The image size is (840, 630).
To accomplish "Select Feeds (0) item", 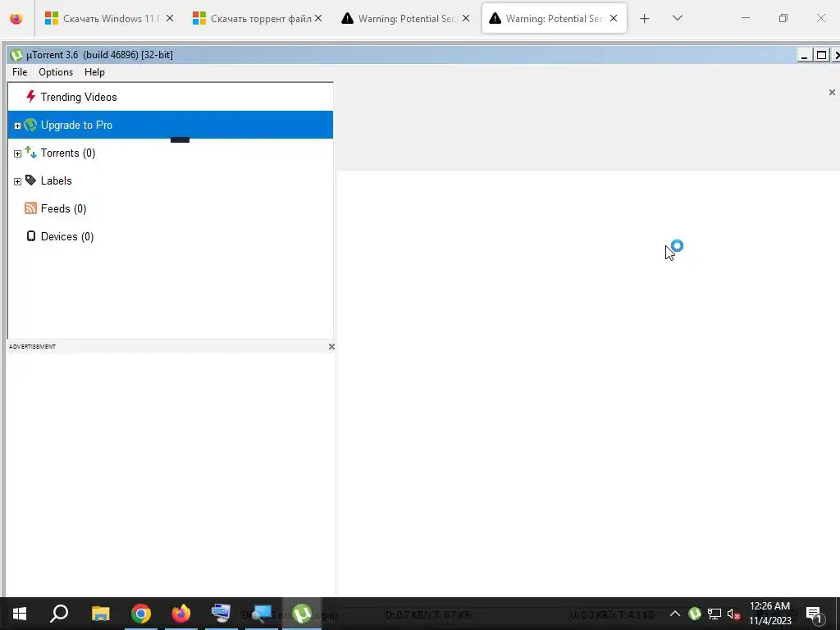I will click(x=171, y=208).
